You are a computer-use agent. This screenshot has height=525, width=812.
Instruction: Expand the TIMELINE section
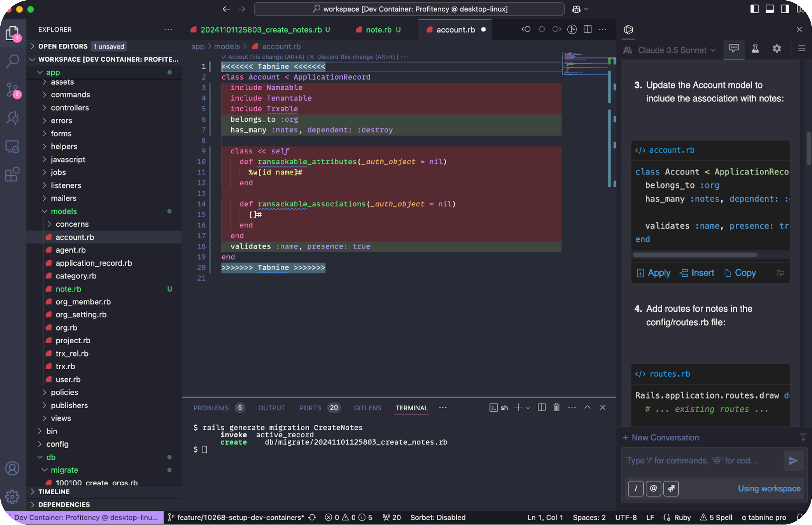[x=54, y=492]
